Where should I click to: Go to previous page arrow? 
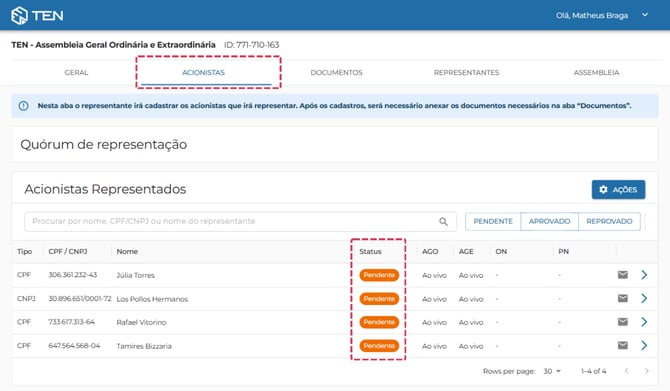(x=626, y=371)
